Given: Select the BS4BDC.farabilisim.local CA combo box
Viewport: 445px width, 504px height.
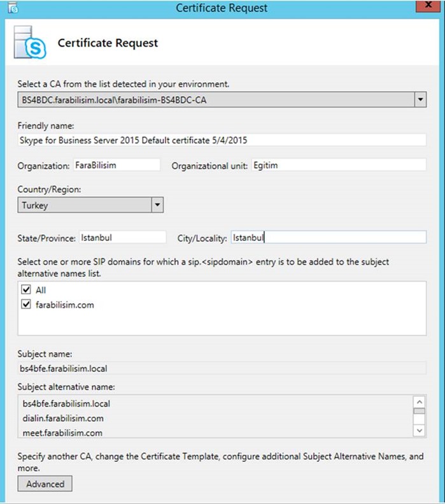Looking at the screenshot, I should 222,99.
